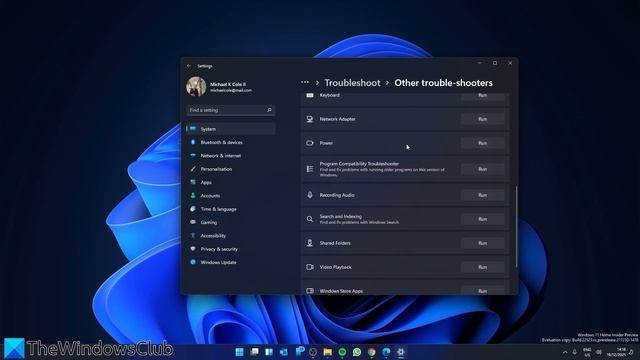The height and width of the screenshot is (360, 640).
Task: Click the Power row label
Action: tap(326, 143)
